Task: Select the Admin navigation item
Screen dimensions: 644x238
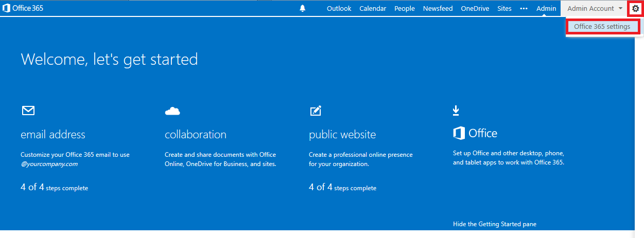Action: (x=546, y=8)
